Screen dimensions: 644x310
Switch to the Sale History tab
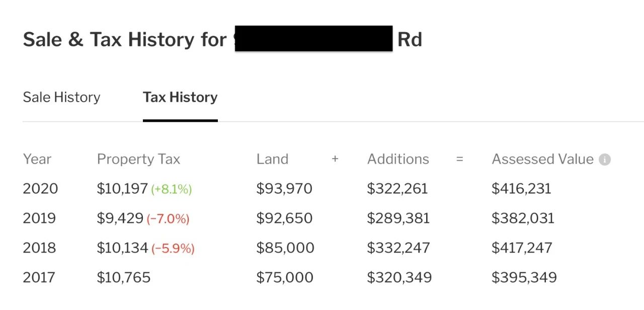(x=61, y=97)
